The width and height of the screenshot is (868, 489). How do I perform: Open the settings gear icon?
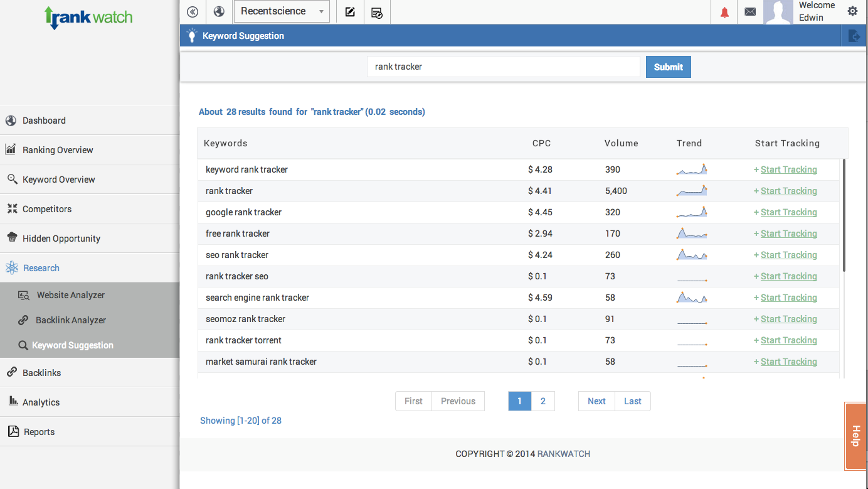[x=852, y=11]
